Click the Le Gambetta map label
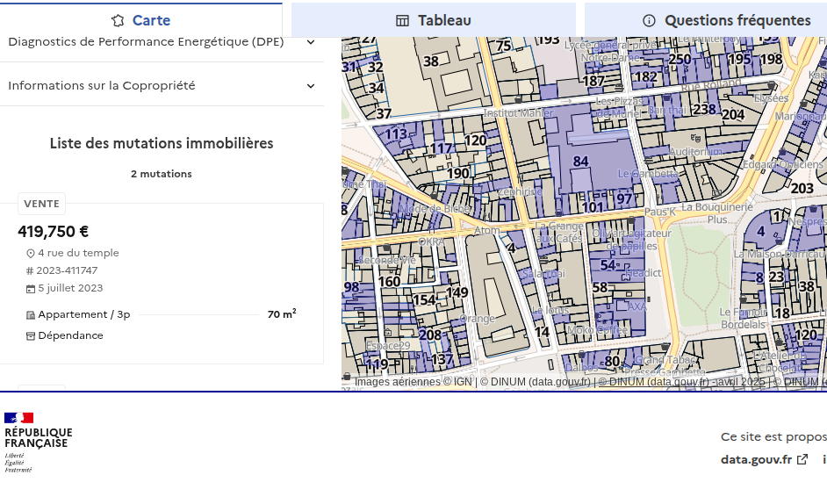Image resolution: width=827 pixels, height=504 pixels. [x=648, y=174]
